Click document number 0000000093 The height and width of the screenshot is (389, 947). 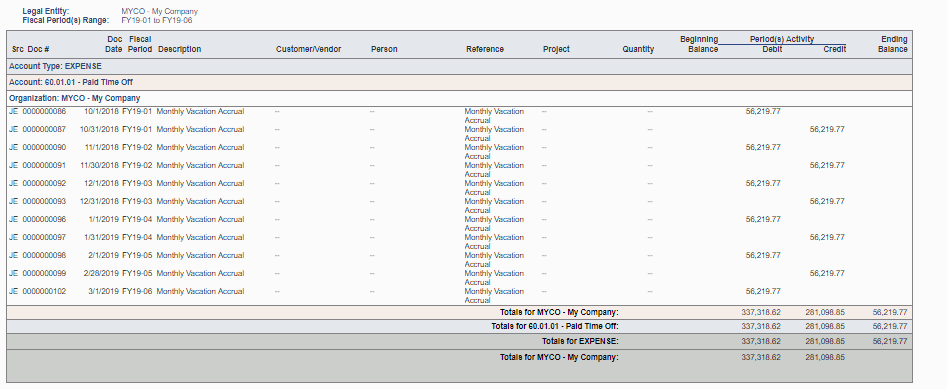point(44,201)
